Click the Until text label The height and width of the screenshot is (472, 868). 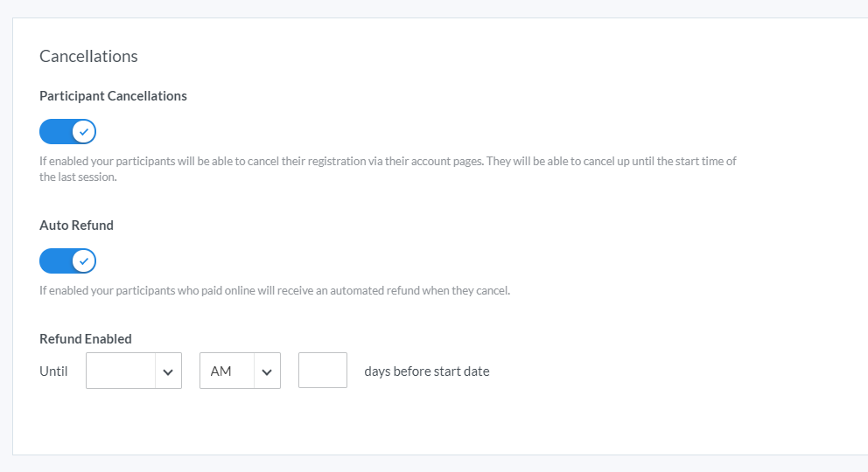pyautogui.click(x=53, y=371)
